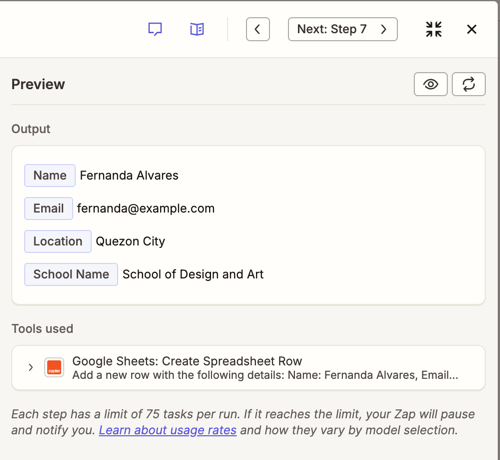This screenshot has height=460, width=500.
Task: Select the Location field label
Action: tap(58, 241)
